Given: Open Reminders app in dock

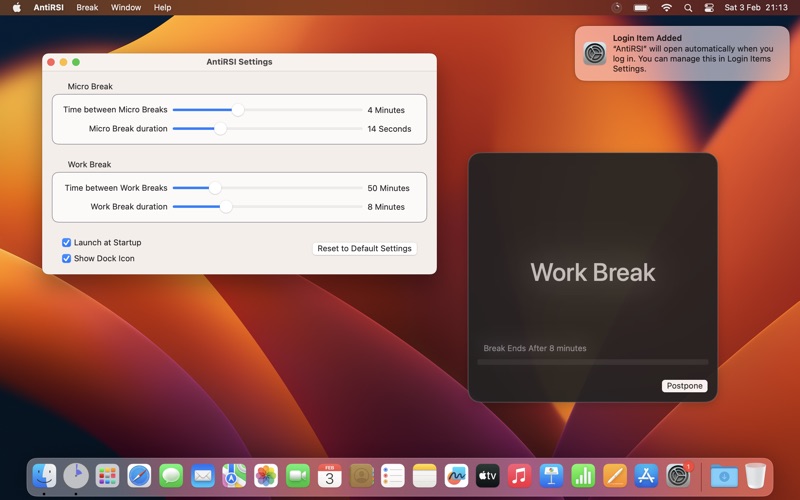Looking at the screenshot, I should (393, 476).
